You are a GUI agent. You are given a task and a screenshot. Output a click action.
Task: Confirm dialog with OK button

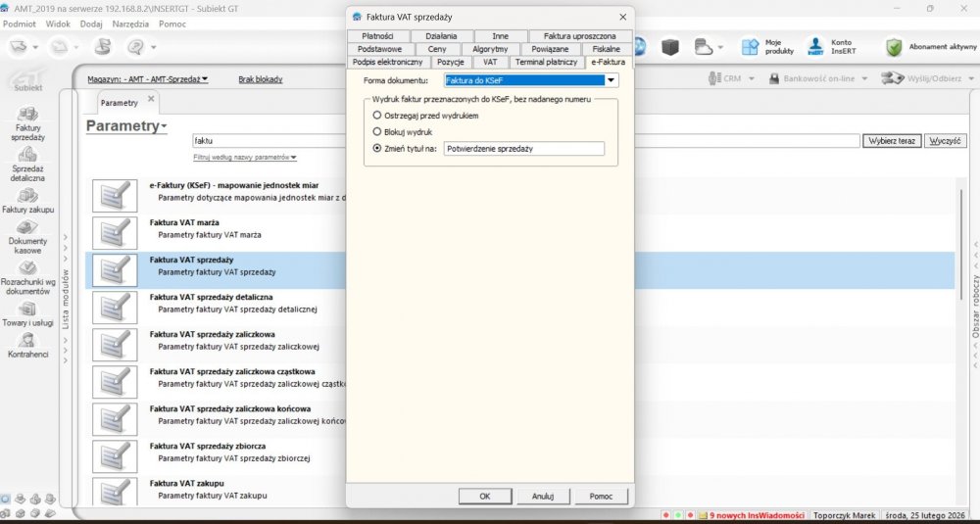[x=485, y=496]
